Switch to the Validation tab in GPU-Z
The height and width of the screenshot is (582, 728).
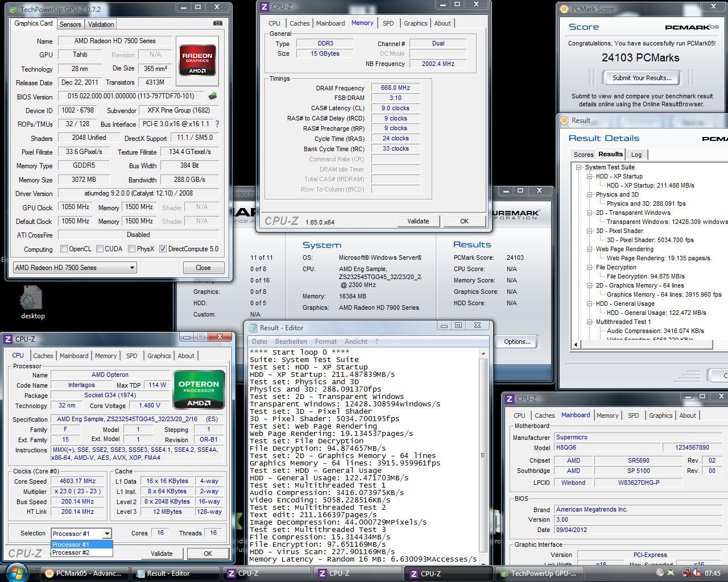point(101,24)
